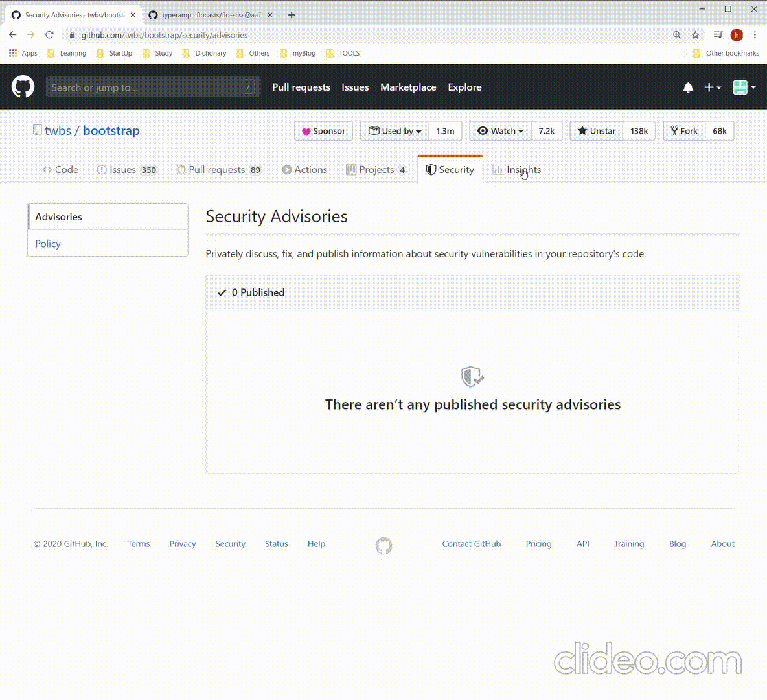Screen dimensions: 767x700
Task: Switch to the Code tab
Action: (x=60, y=169)
